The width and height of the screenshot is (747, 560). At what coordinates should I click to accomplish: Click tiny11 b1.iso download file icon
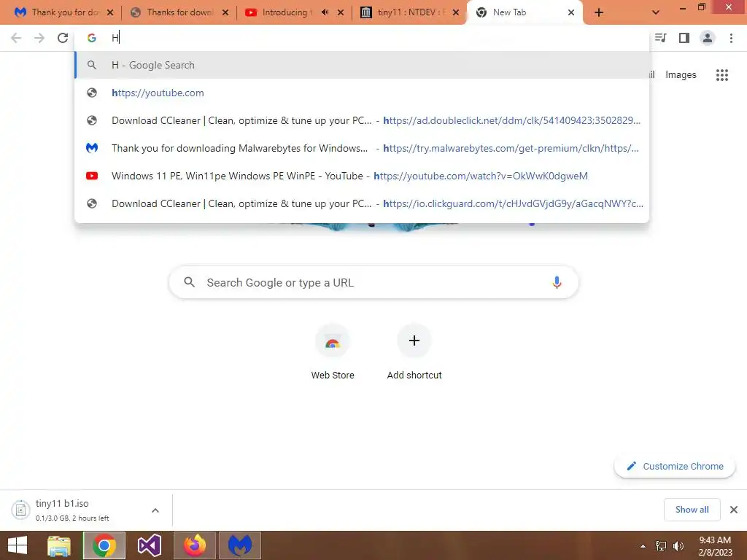coord(20,510)
